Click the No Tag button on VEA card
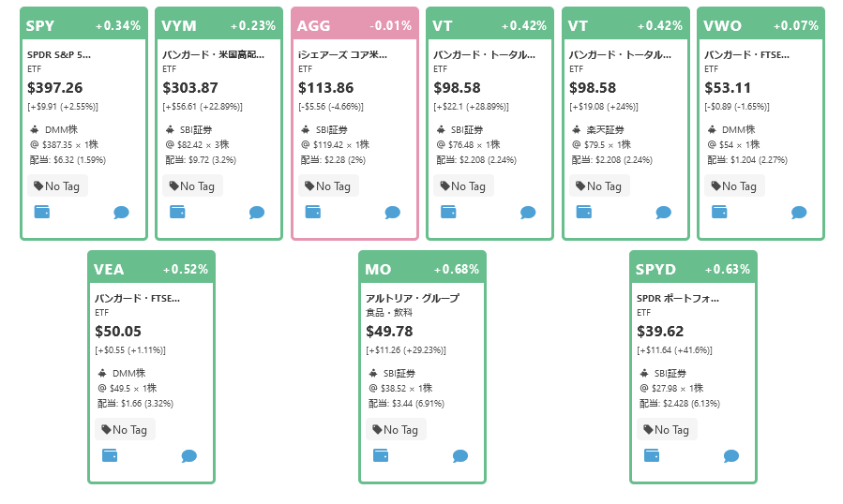Image resolution: width=843 pixels, height=504 pixels. [125, 429]
